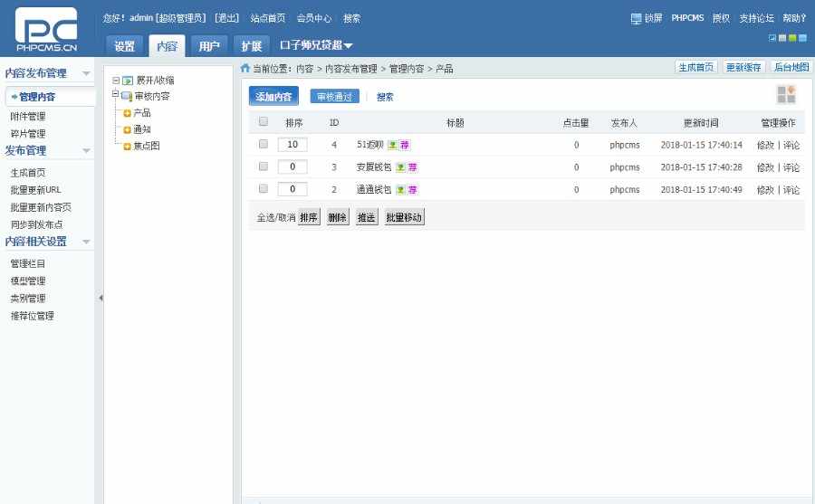The width and height of the screenshot is (815, 504).
Task: Click the 会员中心 link
Action: pos(314,18)
